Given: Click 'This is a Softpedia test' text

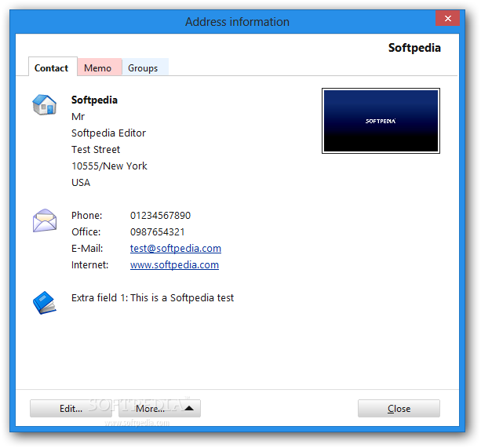Looking at the screenshot, I should point(182,297).
